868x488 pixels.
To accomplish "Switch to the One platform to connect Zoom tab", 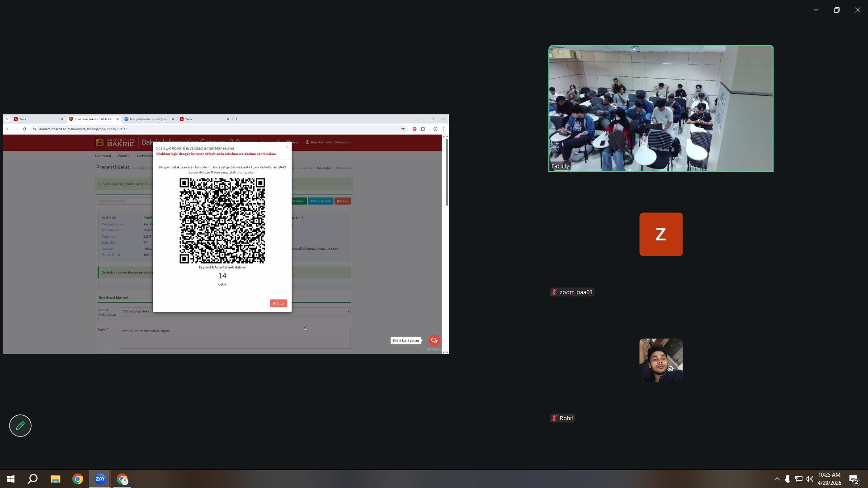I will coord(149,119).
